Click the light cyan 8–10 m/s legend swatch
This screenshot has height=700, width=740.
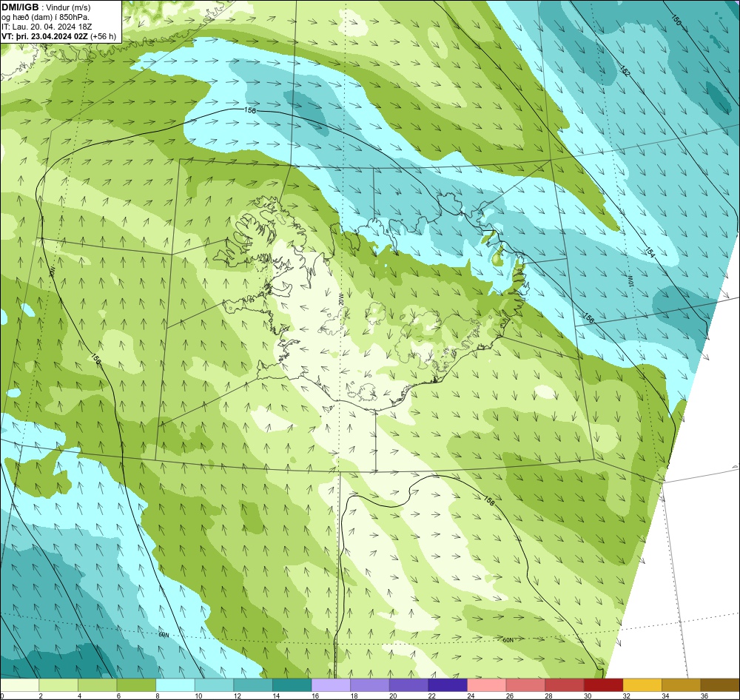175,685
